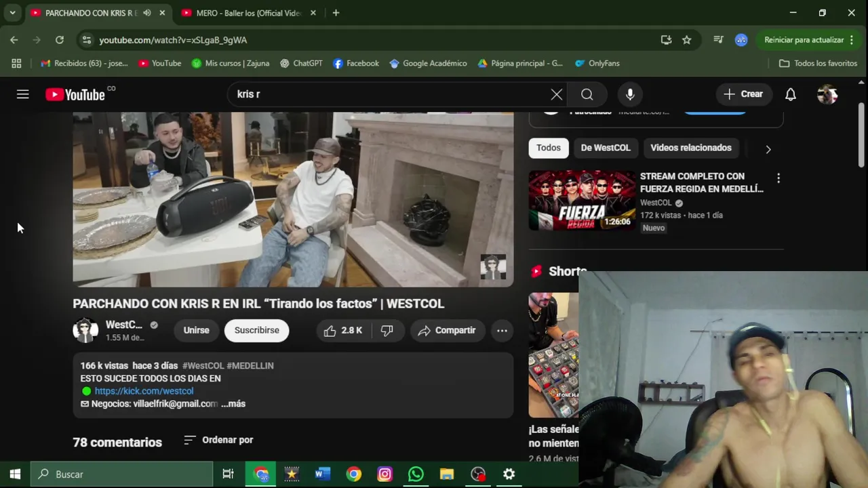
Task: Click the video player frame
Action: 293,199
